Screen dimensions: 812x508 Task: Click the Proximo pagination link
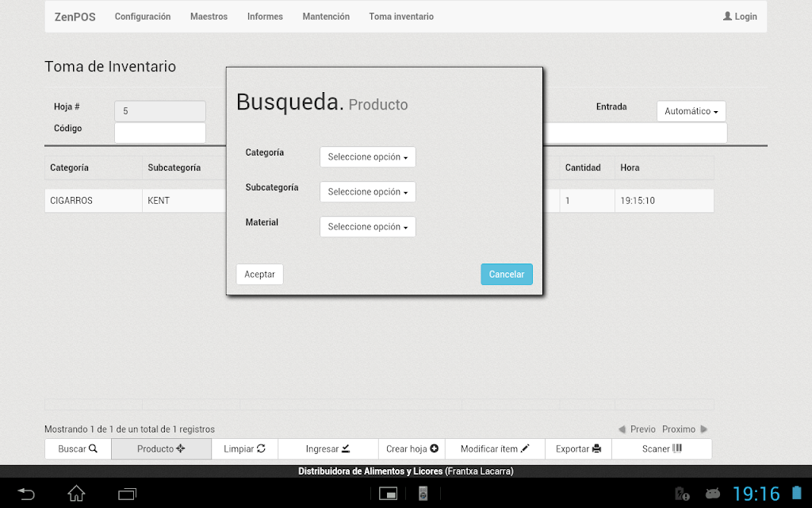679,429
